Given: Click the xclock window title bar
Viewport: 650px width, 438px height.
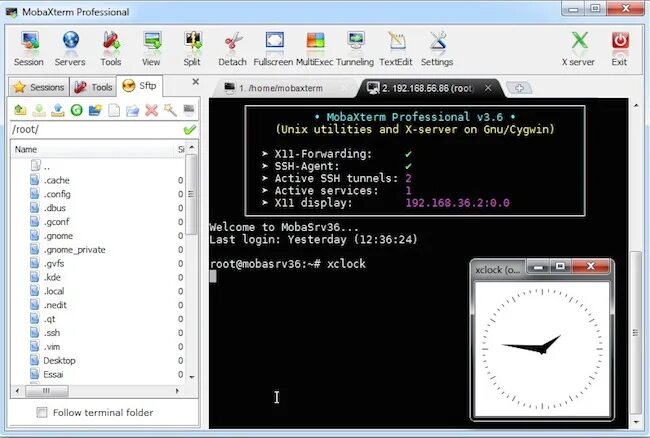Looking at the screenshot, I should (x=499, y=270).
